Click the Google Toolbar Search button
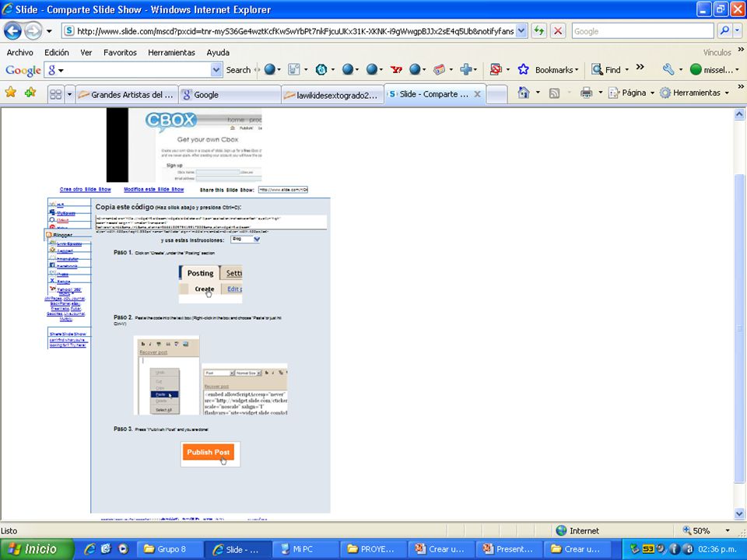 [x=238, y=70]
